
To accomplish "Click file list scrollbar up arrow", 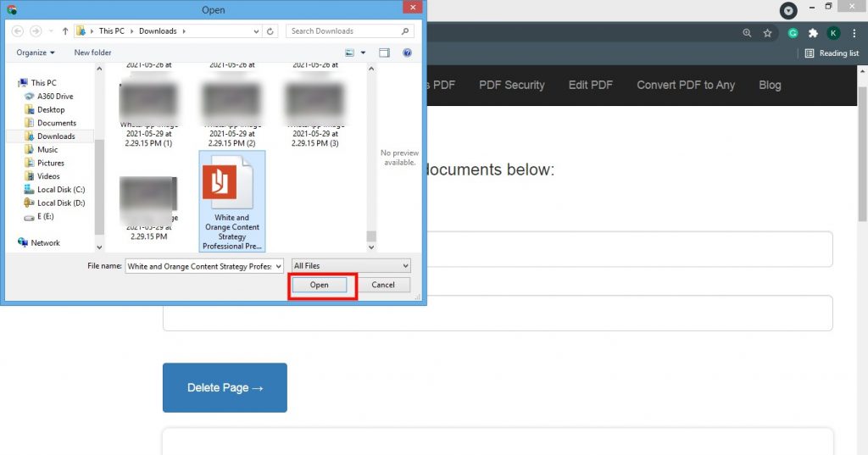I will [x=371, y=69].
